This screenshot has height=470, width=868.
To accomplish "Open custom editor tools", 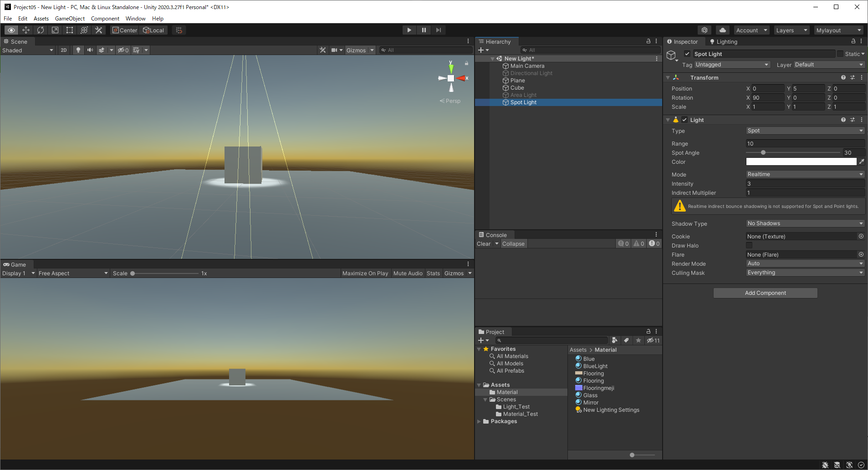I will [x=99, y=30].
